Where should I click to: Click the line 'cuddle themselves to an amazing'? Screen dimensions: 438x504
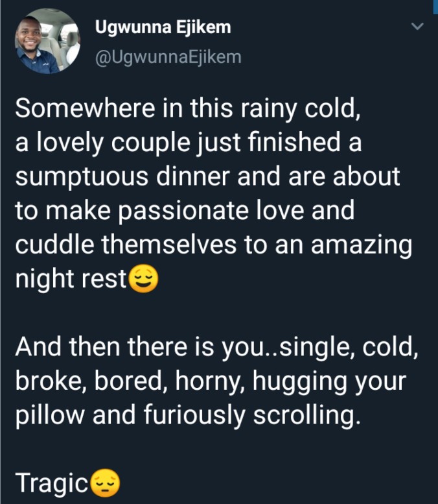[x=214, y=245]
